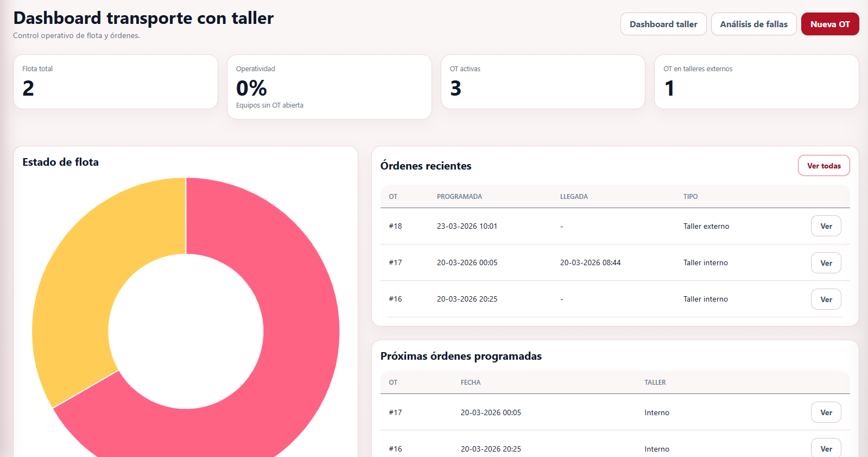This screenshot has height=457, width=868.
Task: Open the Dashboard taller view
Action: click(x=663, y=24)
